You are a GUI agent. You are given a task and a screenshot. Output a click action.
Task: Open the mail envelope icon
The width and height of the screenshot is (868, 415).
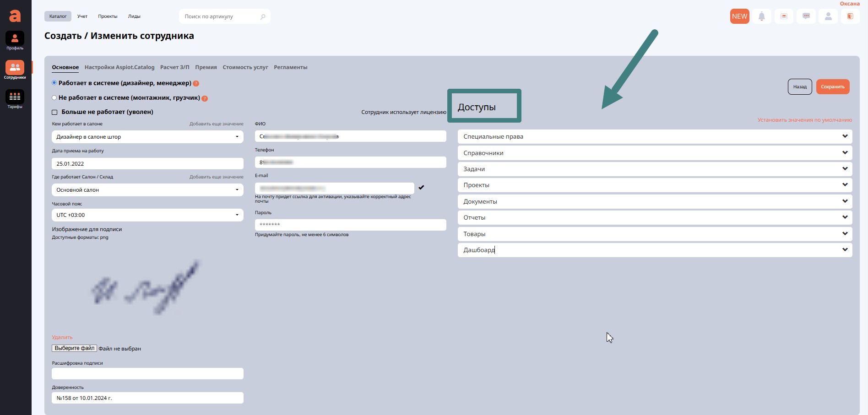(784, 16)
